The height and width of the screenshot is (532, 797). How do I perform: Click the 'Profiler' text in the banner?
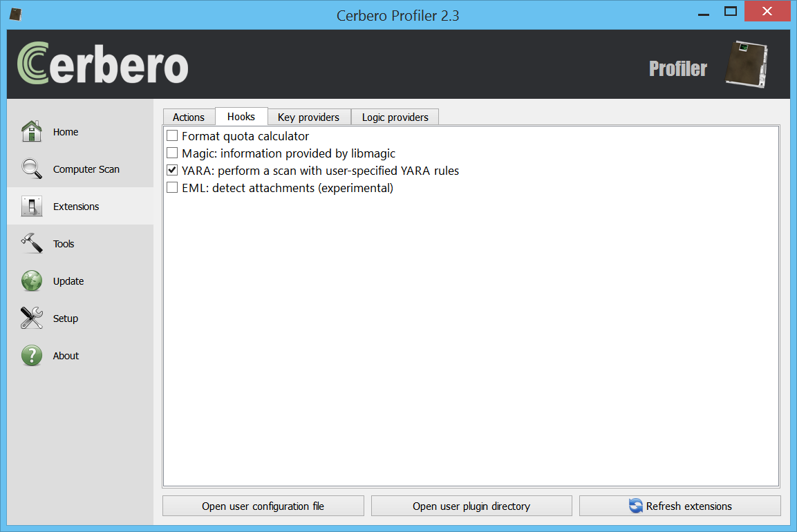pos(678,68)
